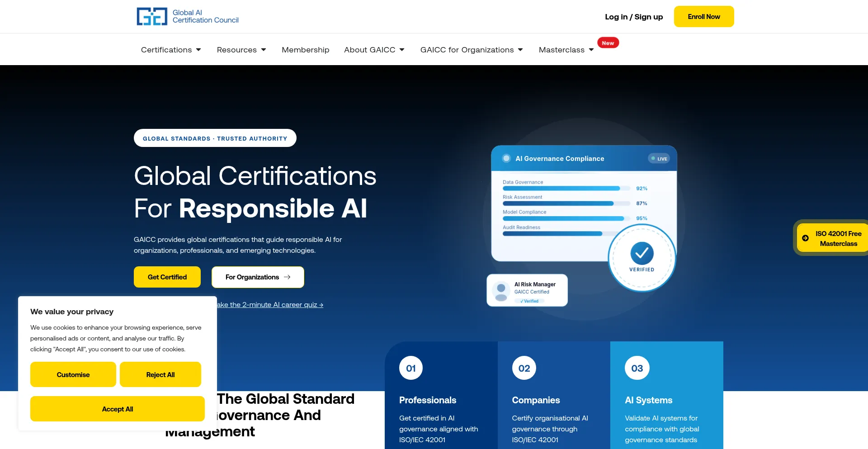Click the Professionals card heading
The image size is (868, 449).
[428, 400]
